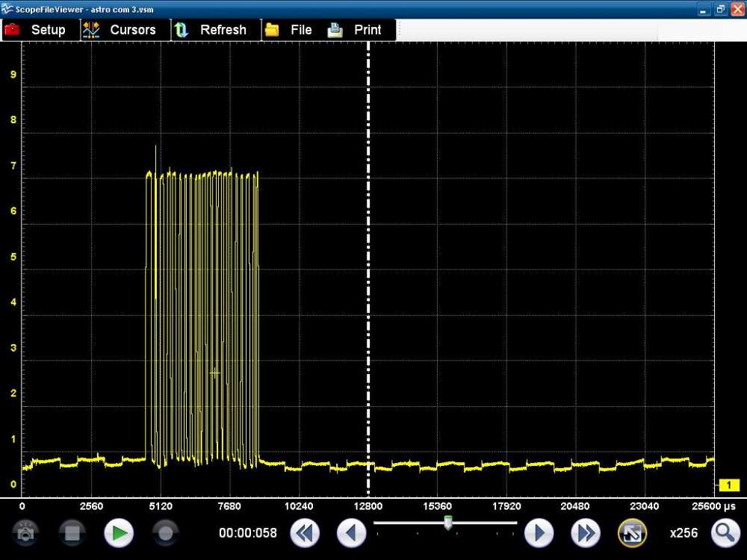The image size is (747, 560).
Task: Click the yellow-ringed reset view icon
Action: [x=632, y=533]
